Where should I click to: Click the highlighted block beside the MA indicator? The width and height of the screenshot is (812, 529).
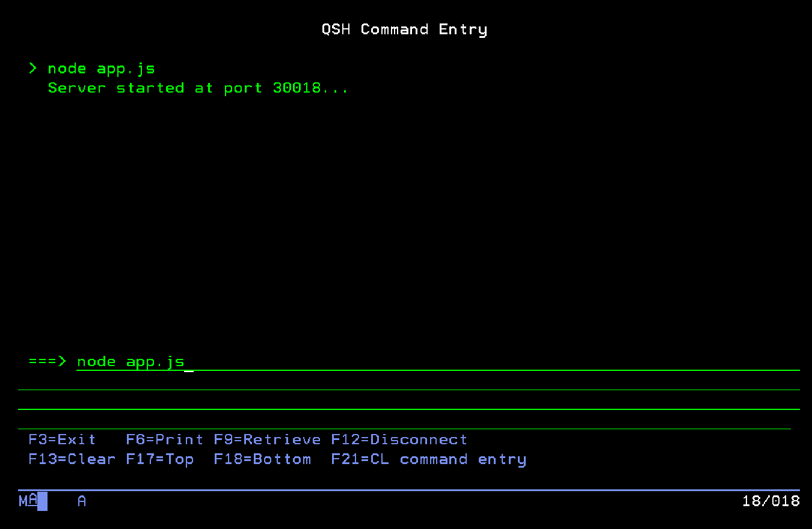(x=42, y=501)
